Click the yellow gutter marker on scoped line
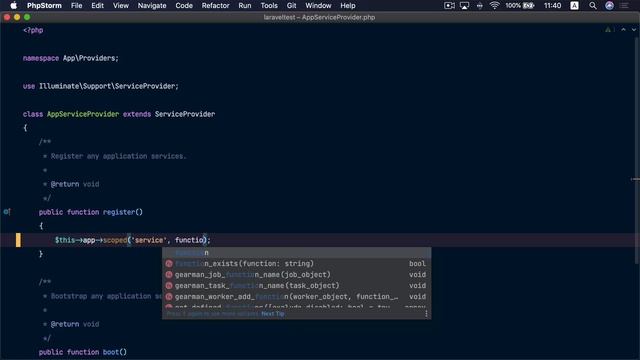This screenshot has width=640, height=360. point(18,240)
